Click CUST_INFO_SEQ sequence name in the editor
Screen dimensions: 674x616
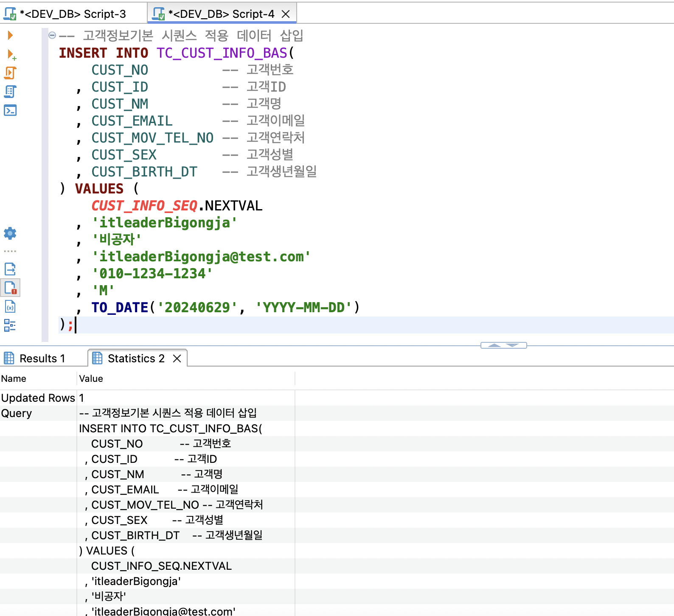pyautogui.click(x=144, y=206)
